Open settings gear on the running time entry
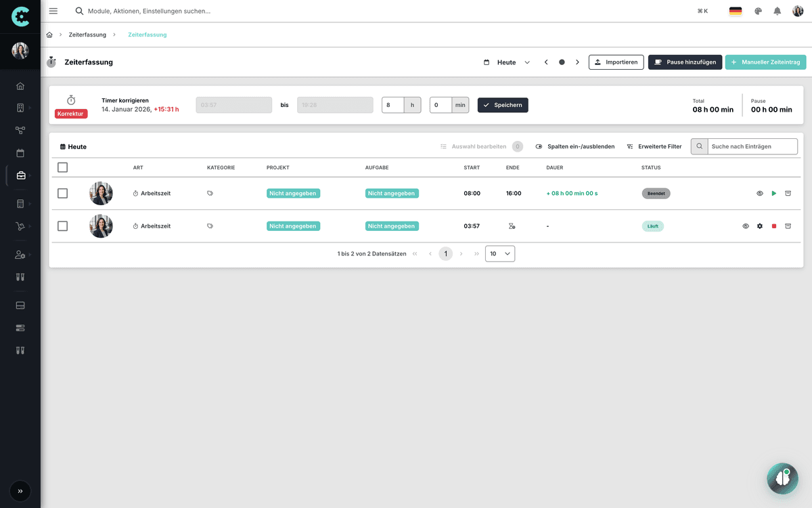The image size is (812, 508). (x=759, y=226)
